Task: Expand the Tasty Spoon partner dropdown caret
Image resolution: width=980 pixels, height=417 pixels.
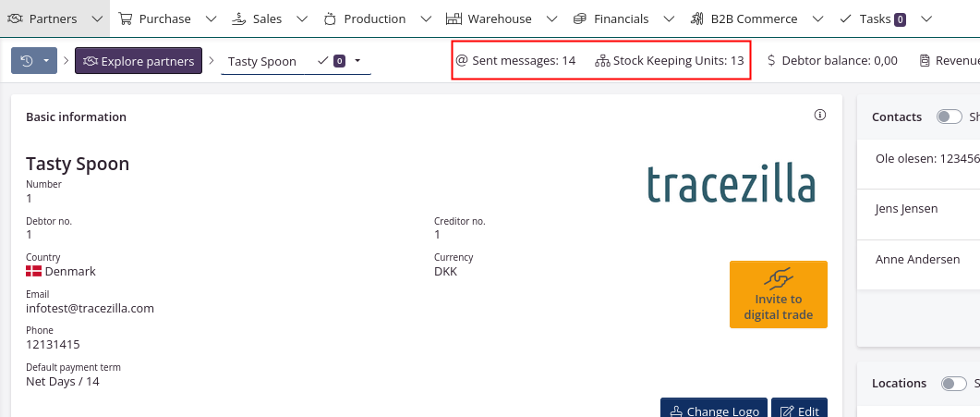Action: (357, 61)
